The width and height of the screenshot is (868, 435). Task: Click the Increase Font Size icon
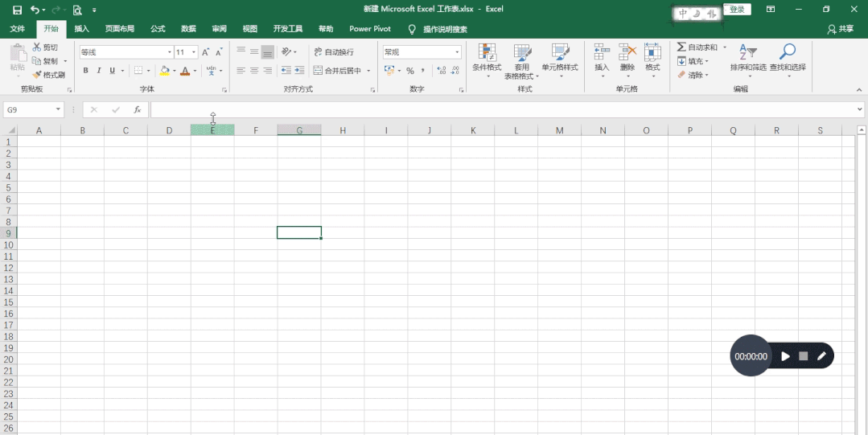(205, 52)
